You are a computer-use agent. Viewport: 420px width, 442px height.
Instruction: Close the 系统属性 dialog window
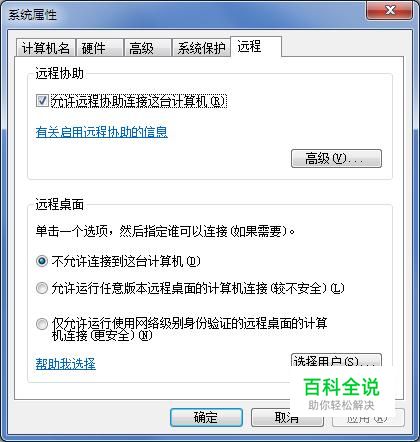coord(390,10)
